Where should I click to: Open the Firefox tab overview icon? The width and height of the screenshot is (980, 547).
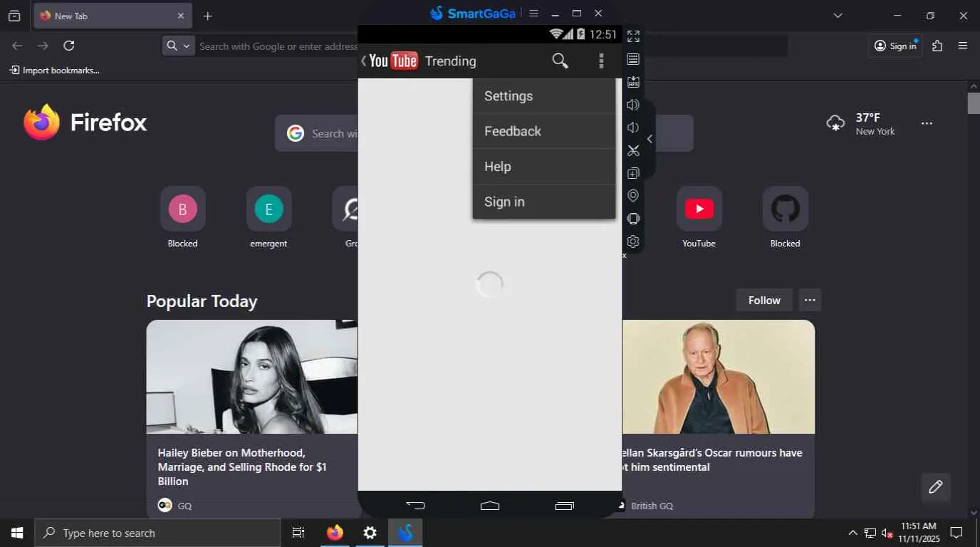point(14,16)
